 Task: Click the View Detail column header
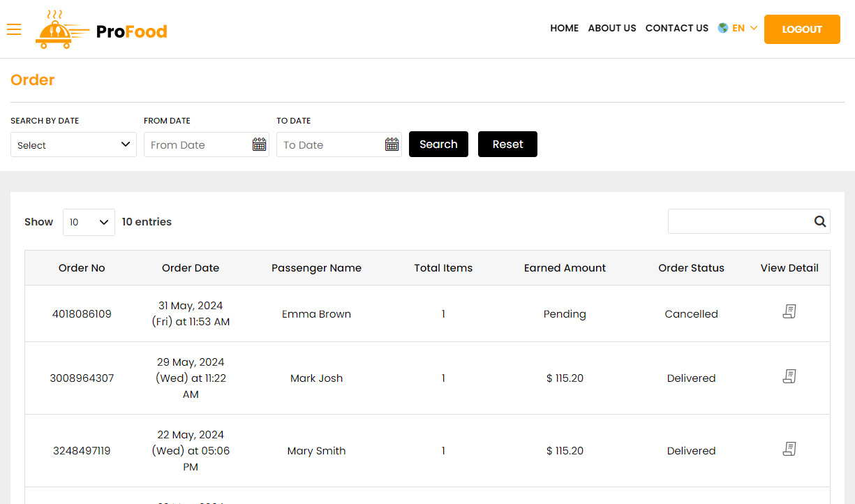(x=789, y=268)
